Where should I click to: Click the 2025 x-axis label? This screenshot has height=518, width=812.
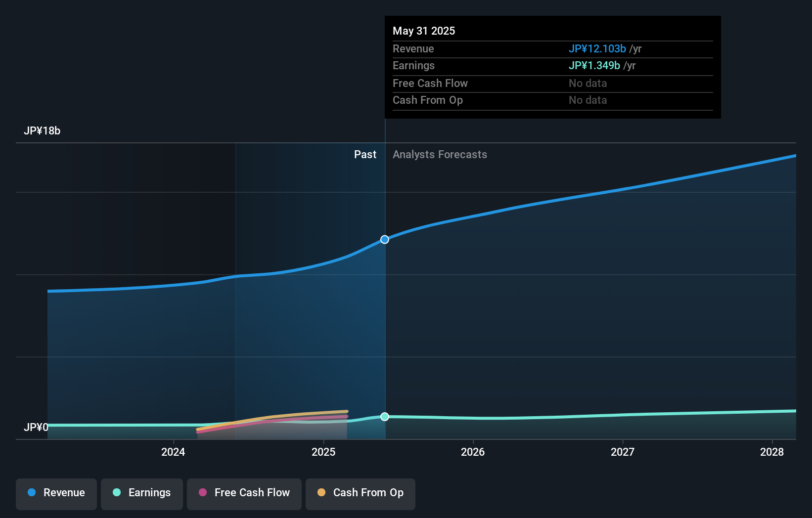[x=323, y=452]
